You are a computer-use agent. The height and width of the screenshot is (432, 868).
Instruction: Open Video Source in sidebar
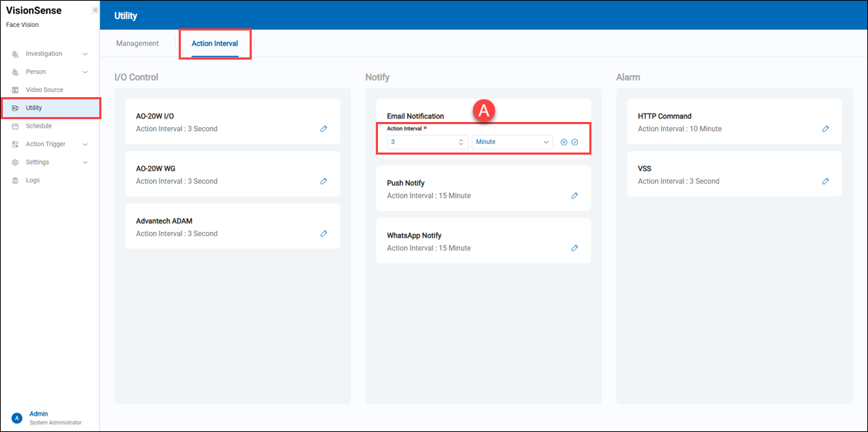pos(44,90)
